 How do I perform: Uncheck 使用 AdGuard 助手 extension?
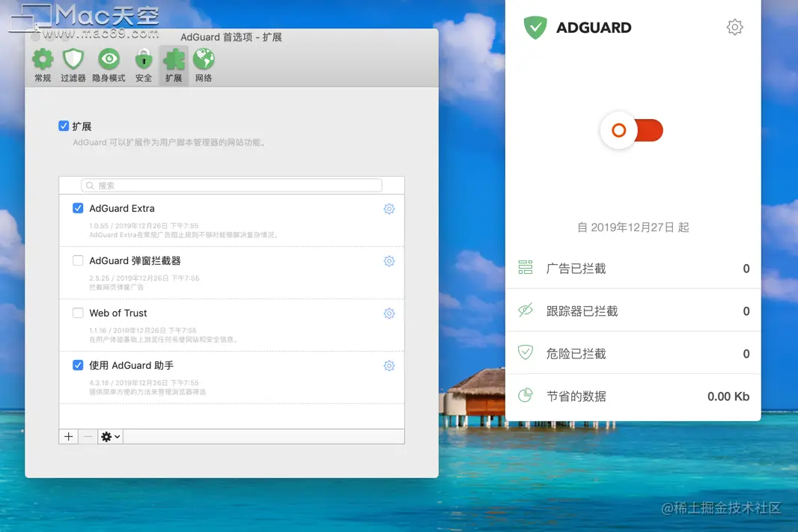[x=78, y=365]
